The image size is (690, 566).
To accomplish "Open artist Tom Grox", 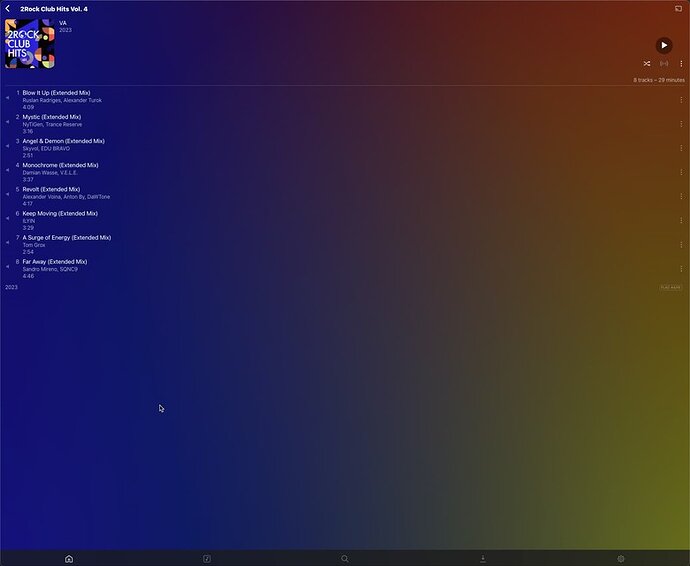I will coord(34,245).
